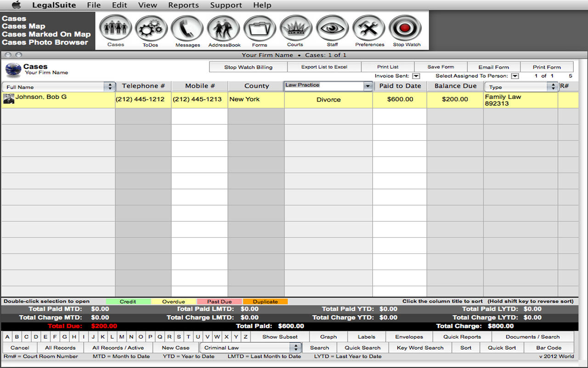This screenshot has width=588, height=368.
Task: Open Cases Photo Browser
Action: [x=45, y=42]
